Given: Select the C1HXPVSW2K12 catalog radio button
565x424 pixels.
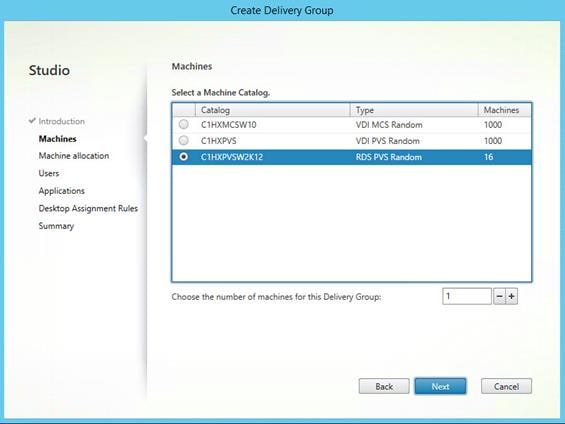Looking at the screenshot, I should pos(184,157).
